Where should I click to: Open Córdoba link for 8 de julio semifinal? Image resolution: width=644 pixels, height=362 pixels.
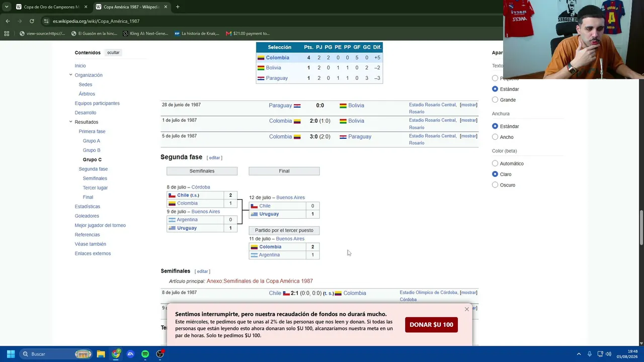pos(201,187)
